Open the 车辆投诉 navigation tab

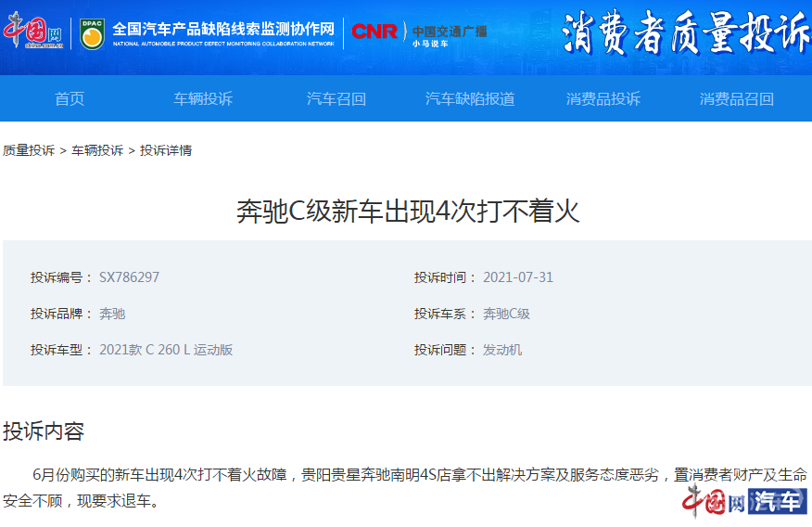[x=203, y=98]
